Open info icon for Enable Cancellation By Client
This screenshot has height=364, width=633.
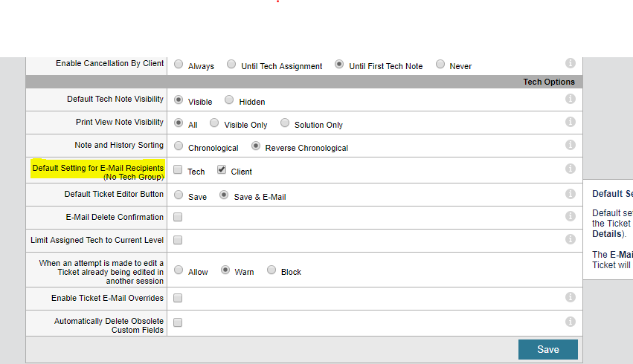[x=570, y=63]
